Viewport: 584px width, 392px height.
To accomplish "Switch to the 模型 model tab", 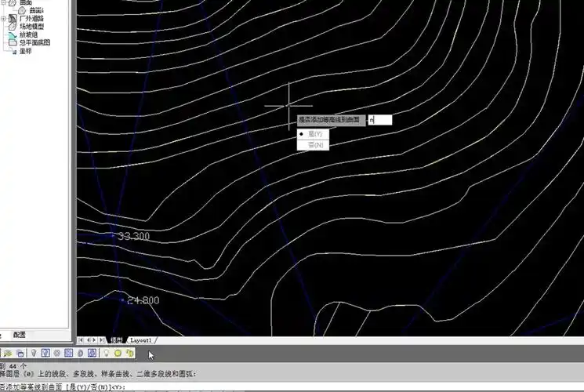I will point(116,340).
